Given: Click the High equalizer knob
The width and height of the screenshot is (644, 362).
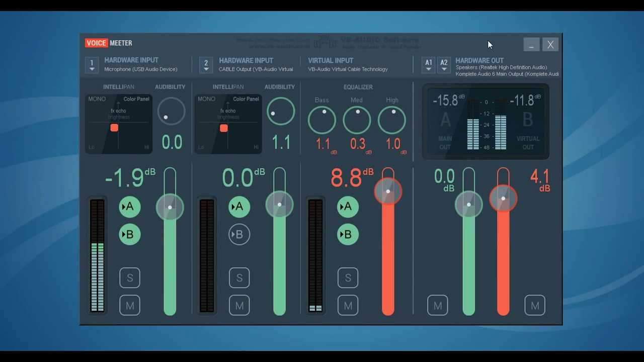Looking at the screenshot, I should (392, 120).
